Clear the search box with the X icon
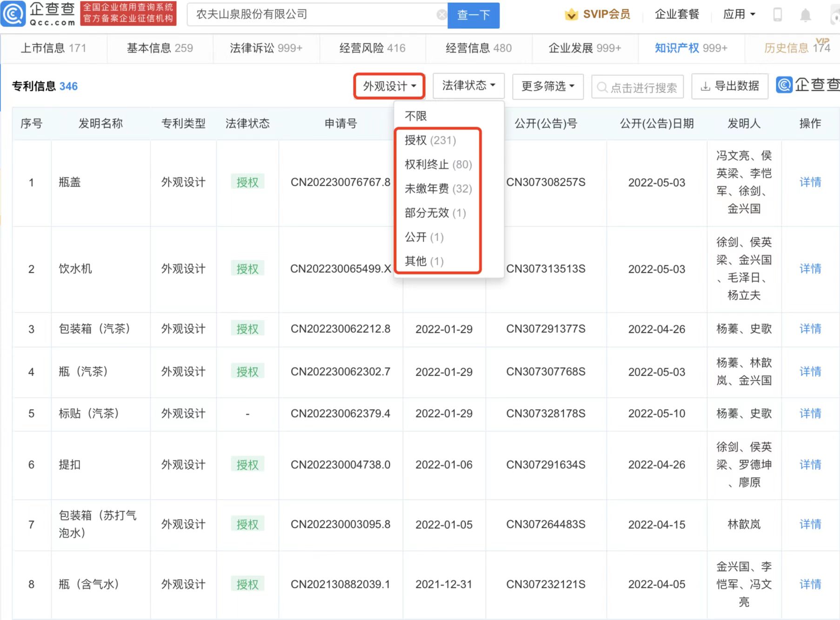 [x=441, y=15]
